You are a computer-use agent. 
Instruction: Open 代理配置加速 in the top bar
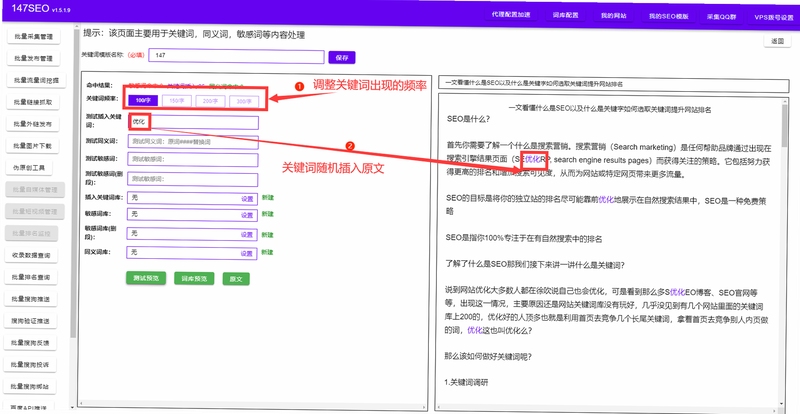(511, 15)
